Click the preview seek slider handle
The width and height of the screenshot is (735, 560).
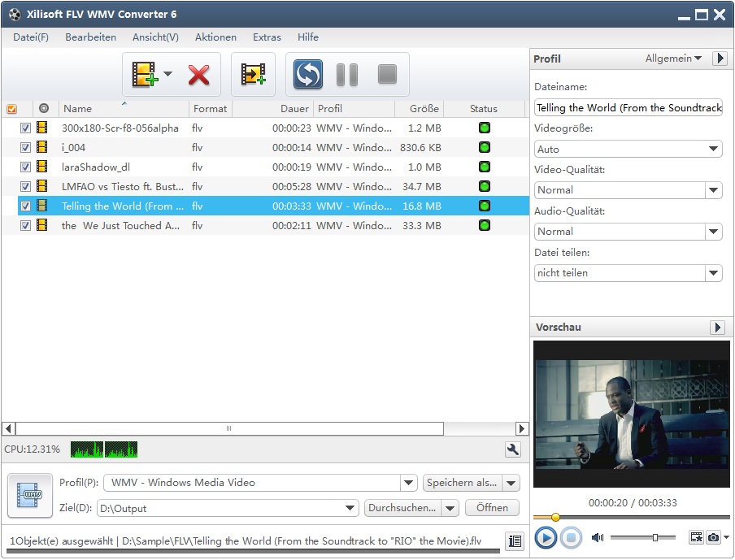point(555,518)
